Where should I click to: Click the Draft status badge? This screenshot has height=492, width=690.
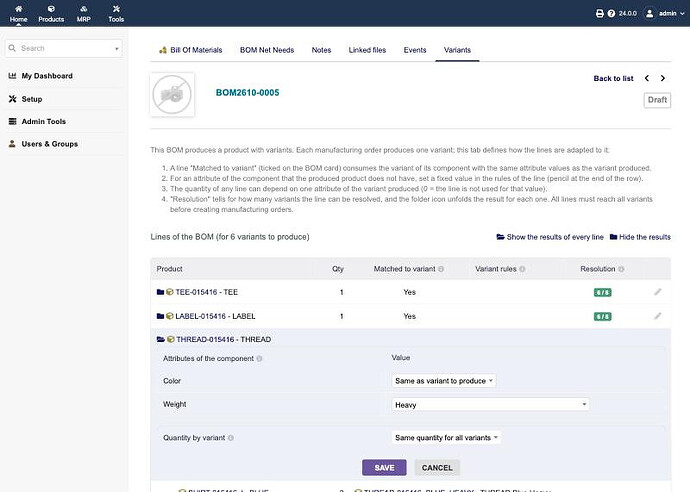click(657, 100)
